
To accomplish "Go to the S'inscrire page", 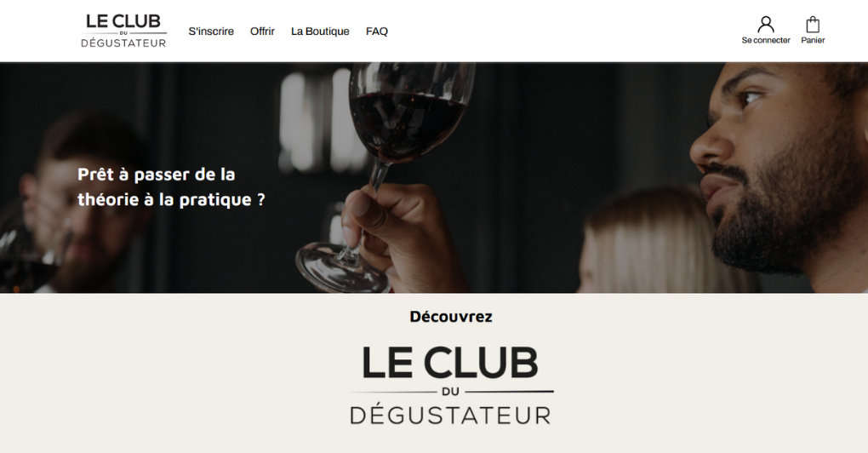I will (x=211, y=32).
